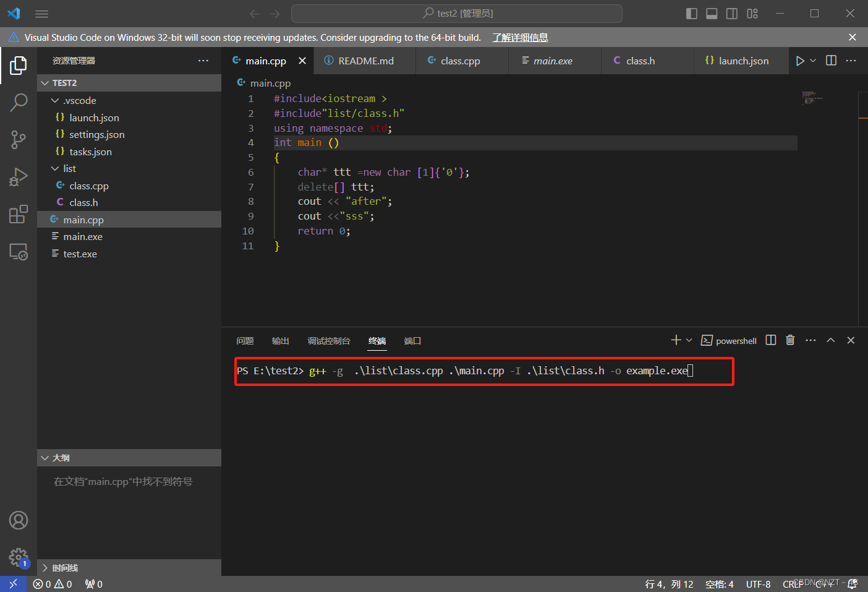The height and width of the screenshot is (592, 868).
Task: Create a new terminal with plus icon
Action: (x=676, y=340)
